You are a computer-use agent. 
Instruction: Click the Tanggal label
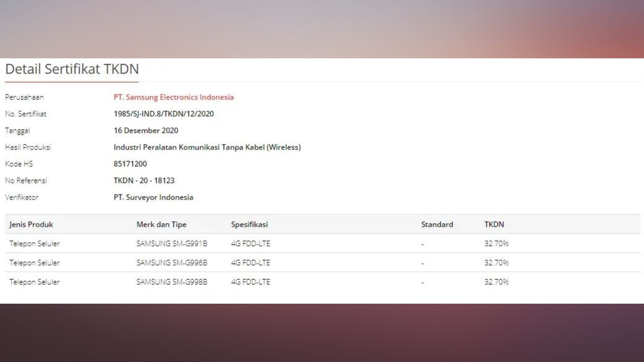[x=17, y=131]
